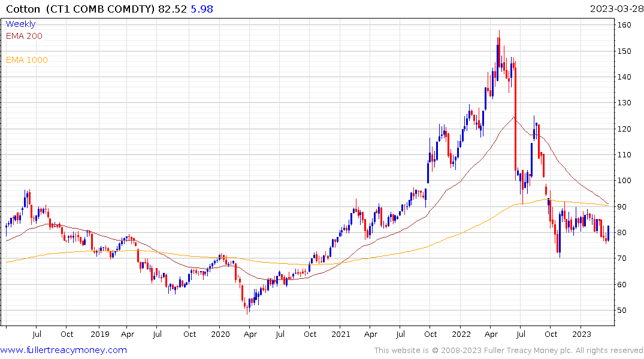Click the 70 price axis label
The image size is (644, 359).
(622, 258)
